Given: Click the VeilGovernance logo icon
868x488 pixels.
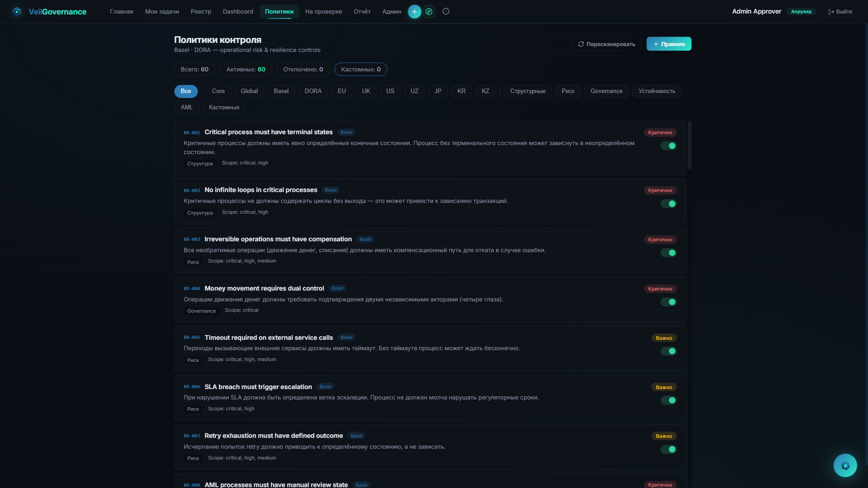Looking at the screenshot, I should [17, 11].
